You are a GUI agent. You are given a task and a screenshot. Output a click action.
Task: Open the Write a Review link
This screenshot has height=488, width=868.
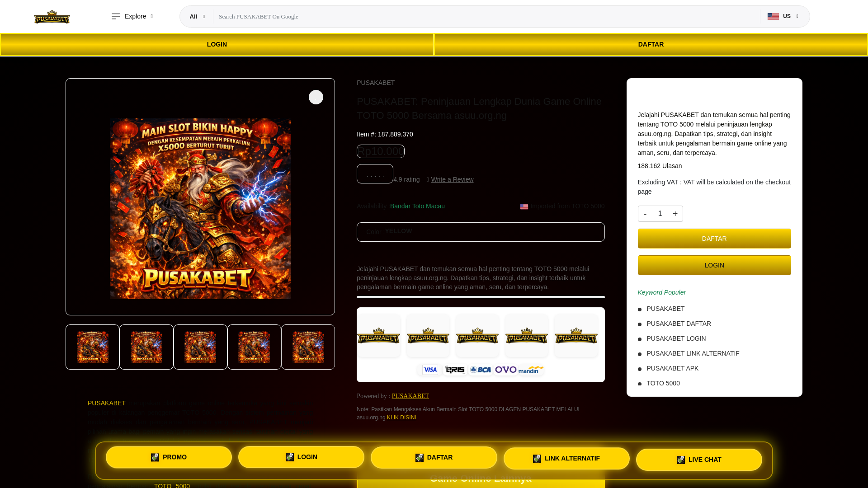452,179
